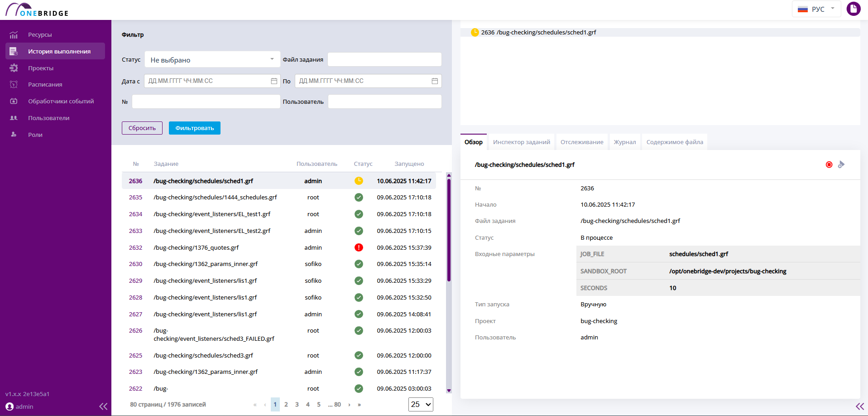Click the SANDBOX_ROOT path value
868x416 pixels.
[x=728, y=271]
